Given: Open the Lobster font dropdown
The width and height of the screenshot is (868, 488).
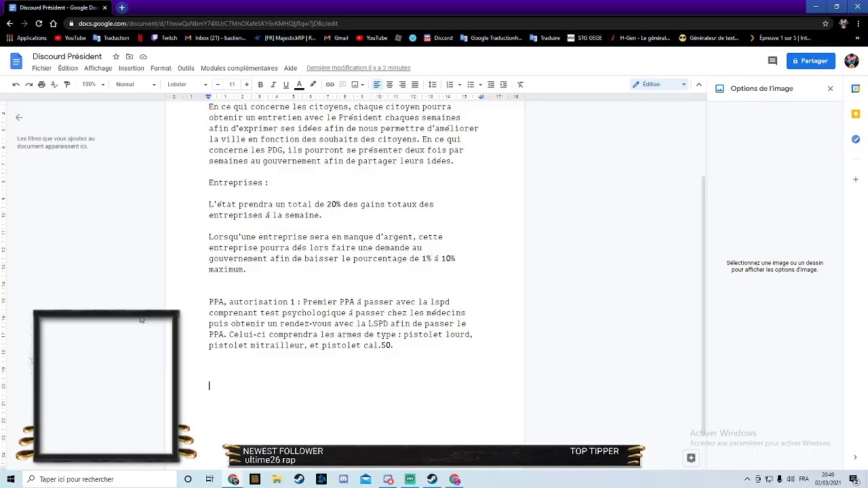Looking at the screenshot, I should tap(187, 85).
